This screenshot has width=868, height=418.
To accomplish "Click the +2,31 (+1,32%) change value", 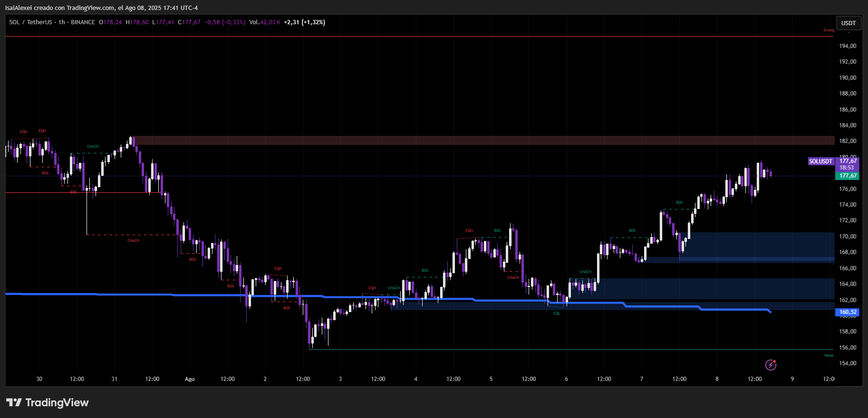I will tap(305, 22).
